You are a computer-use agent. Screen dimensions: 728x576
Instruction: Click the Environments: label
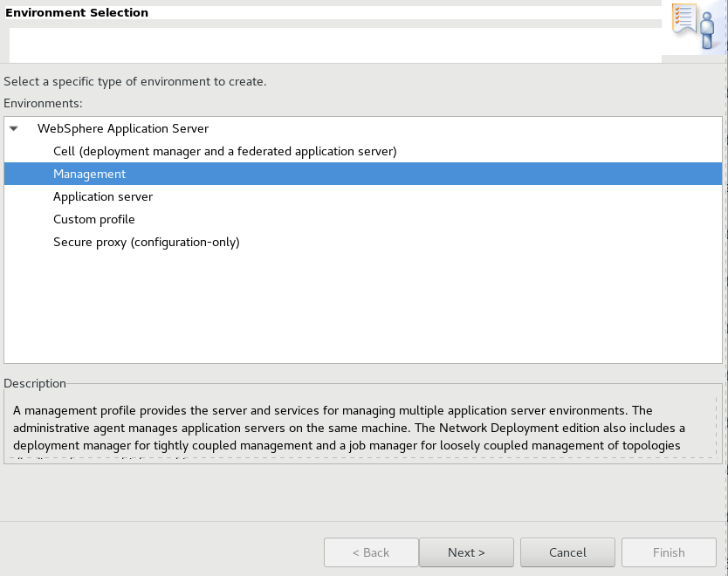point(43,103)
